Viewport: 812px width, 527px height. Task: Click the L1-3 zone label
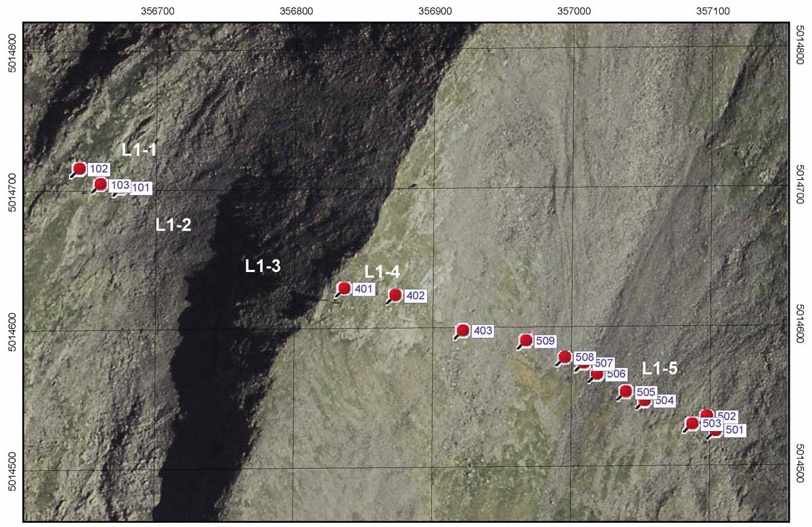point(263,266)
